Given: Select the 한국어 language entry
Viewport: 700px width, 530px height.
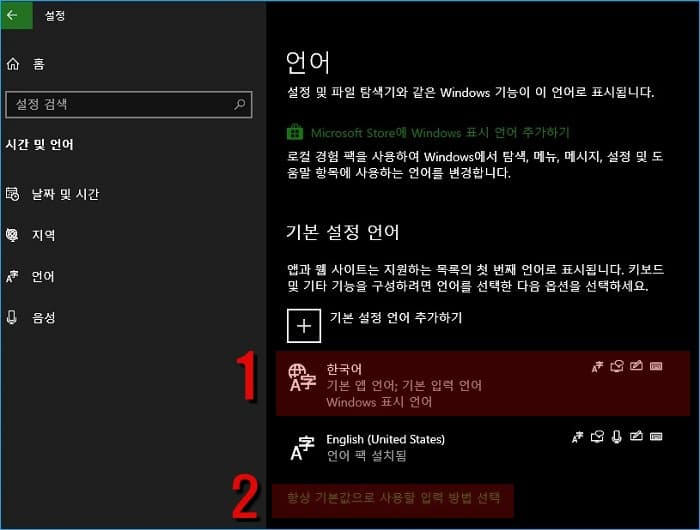Looking at the screenshot, I should click(x=483, y=384).
